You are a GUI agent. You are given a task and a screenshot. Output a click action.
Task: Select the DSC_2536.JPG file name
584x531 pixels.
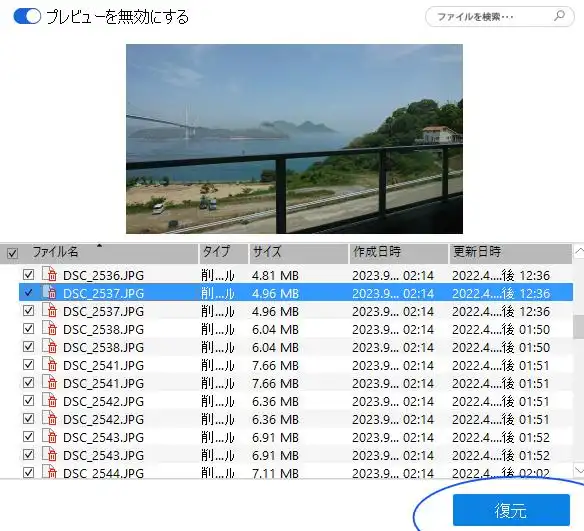coord(103,276)
